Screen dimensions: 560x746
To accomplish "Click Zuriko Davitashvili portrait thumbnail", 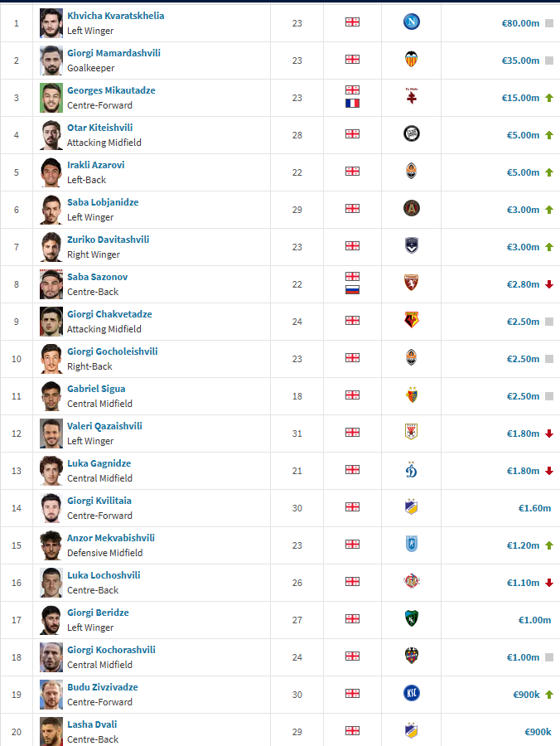I will click(x=51, y=247).
